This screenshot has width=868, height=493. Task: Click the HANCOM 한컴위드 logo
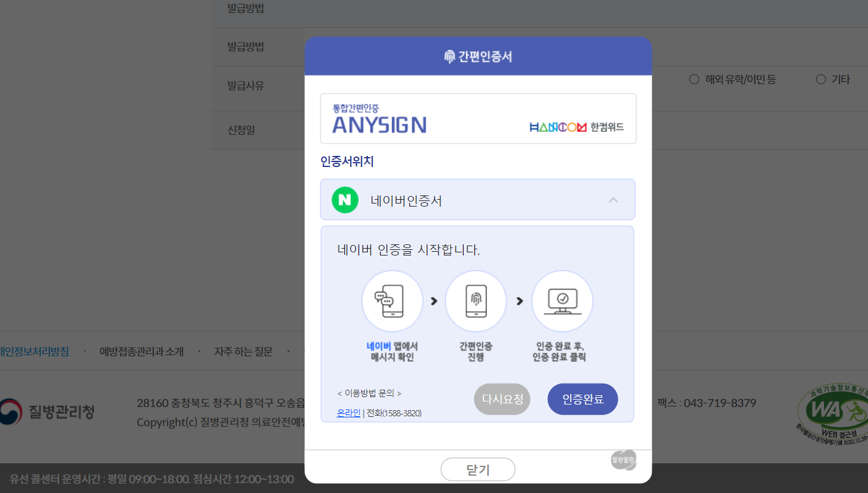[577, 127]
